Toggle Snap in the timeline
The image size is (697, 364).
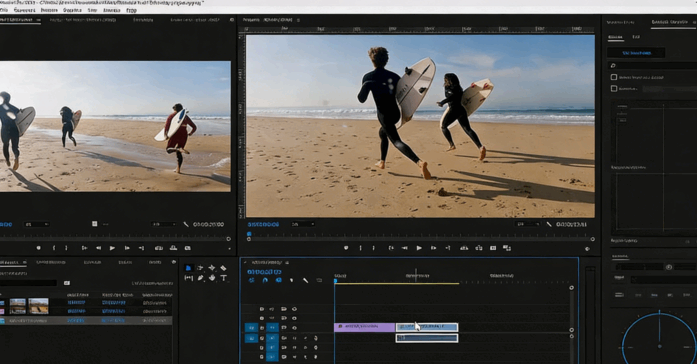click(265, 280)
